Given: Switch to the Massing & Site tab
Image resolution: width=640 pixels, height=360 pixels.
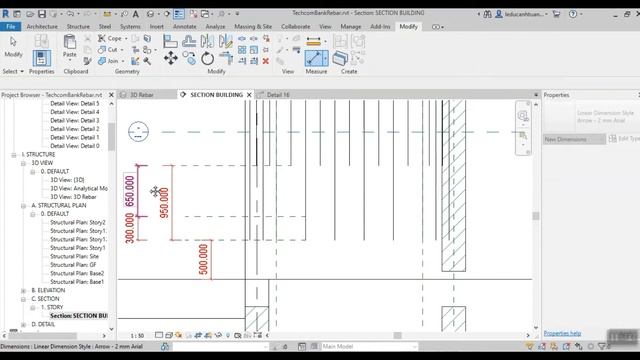Looking at the screenshot, I should point(253,27).
